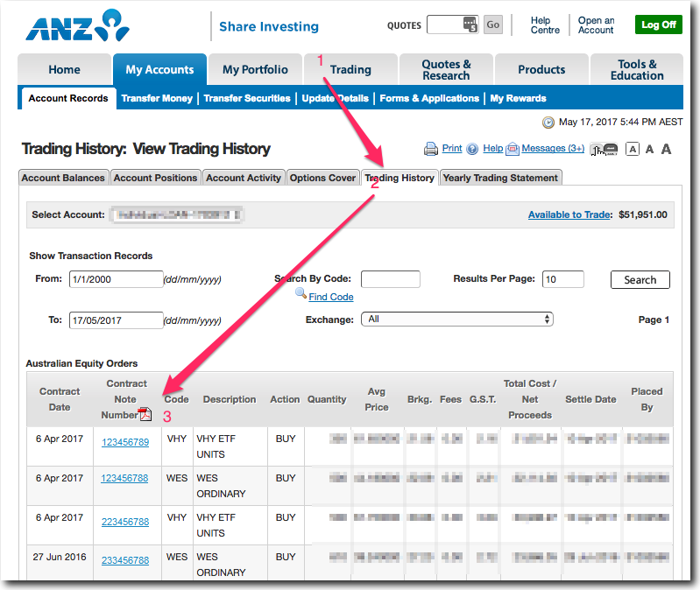Screen dimensions: 700x590
Task: Open the Yearly Trading Statement tab
Action: coord(500,178)
